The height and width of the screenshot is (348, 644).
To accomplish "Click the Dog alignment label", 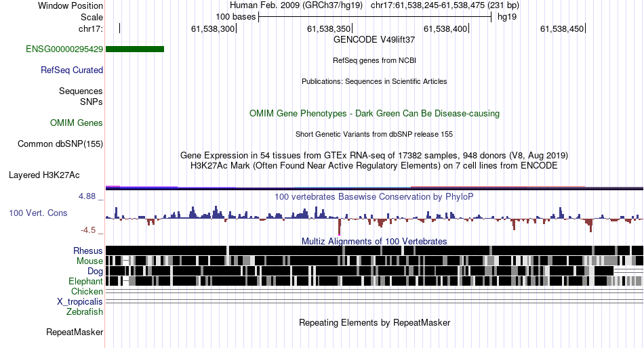I will (95, 271).
